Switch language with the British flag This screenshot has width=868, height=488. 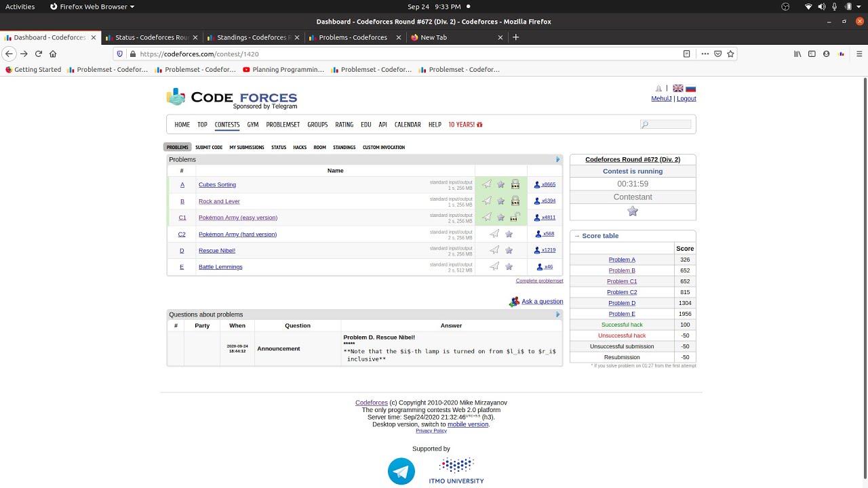pos(677,88)
